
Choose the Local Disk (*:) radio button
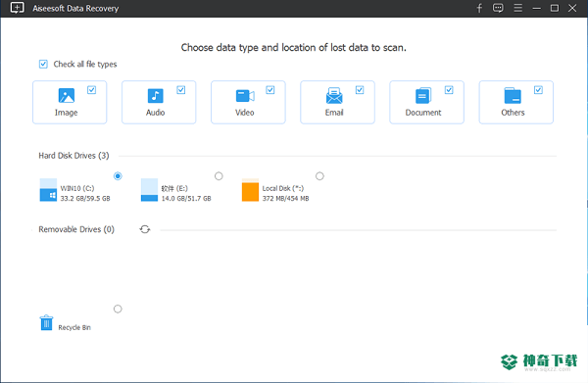319,175
